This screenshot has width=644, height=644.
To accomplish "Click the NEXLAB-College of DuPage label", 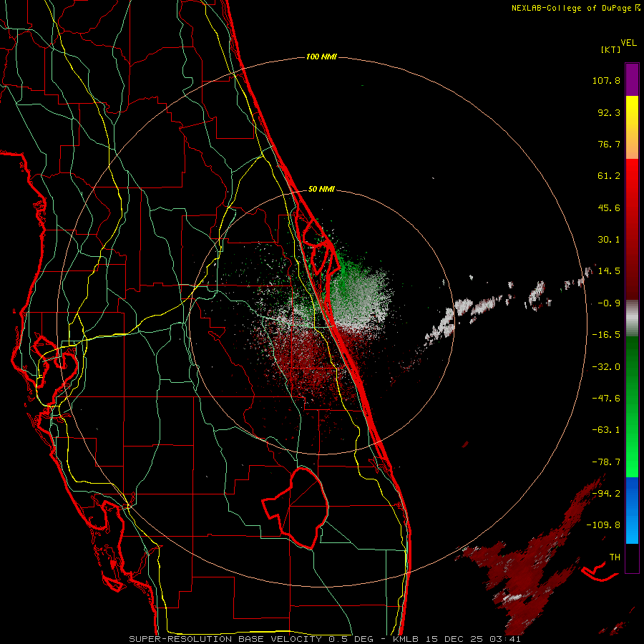I will point(571,8).
